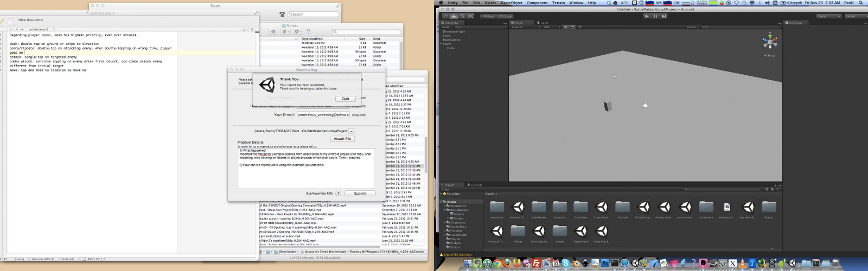Toggle scene lighting in Scene view toolbar

(566, 27)
